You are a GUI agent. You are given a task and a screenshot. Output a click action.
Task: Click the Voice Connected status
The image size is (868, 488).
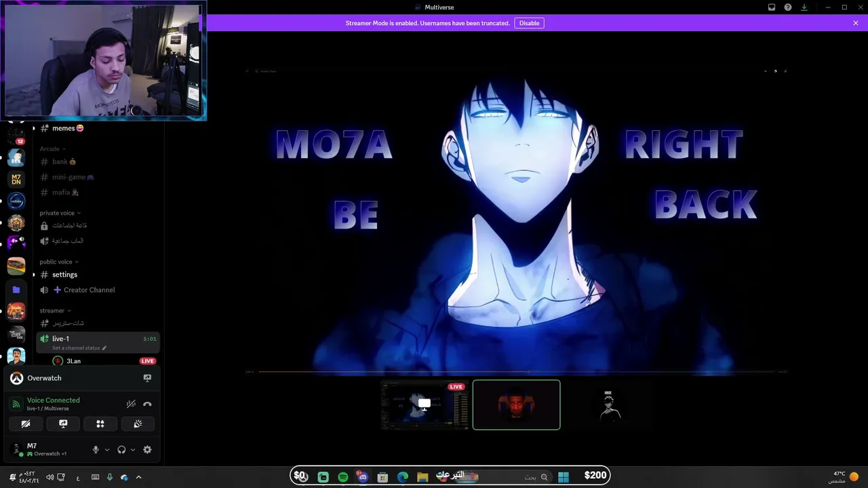[x=53, y=400]
